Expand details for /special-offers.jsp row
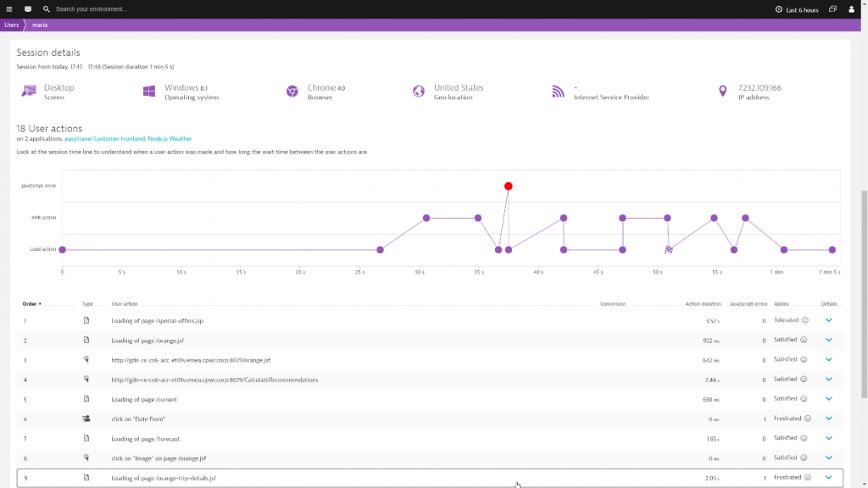The height and width of the screenshot is (488, 868). click(828, 320)
